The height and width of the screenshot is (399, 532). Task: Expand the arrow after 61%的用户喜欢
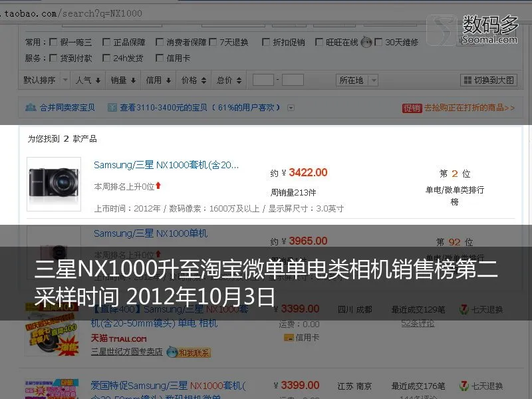(x=291, y=108)
